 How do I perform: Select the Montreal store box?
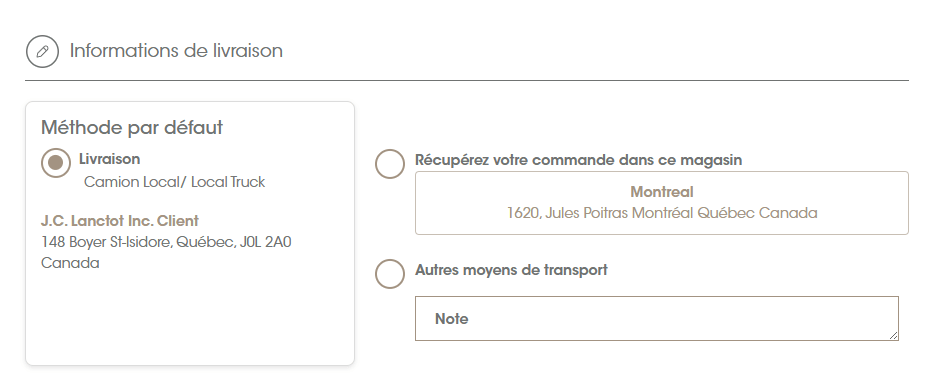[662, 203]
